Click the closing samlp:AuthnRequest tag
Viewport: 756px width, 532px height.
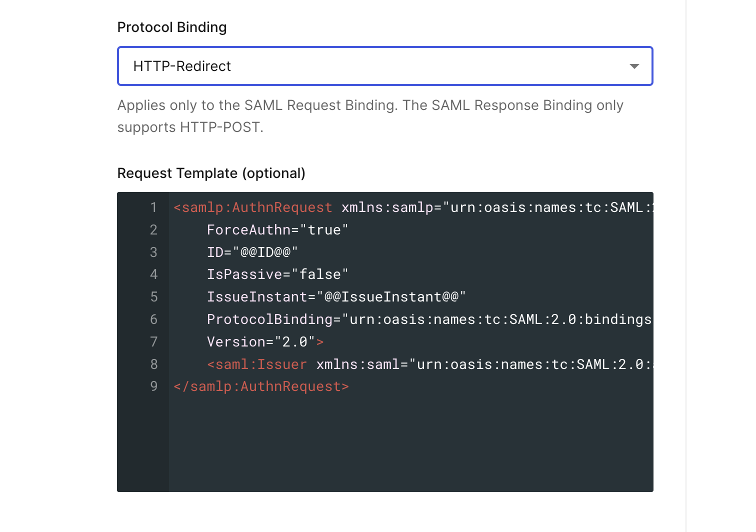tap(261, 386)
